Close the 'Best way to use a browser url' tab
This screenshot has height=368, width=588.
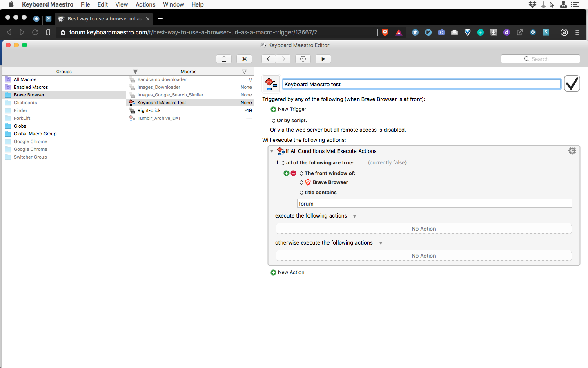[148, 19]
